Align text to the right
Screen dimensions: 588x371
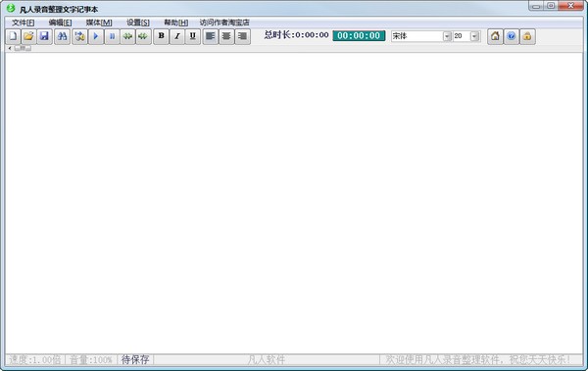[243, 36]
